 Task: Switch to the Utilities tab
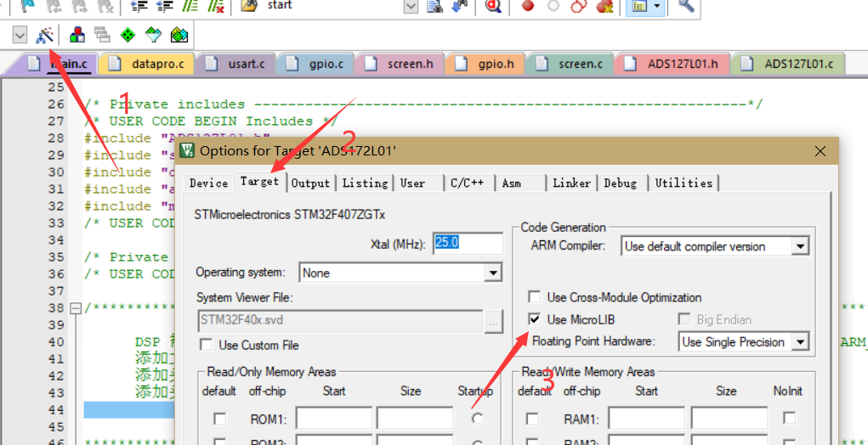[x=684, y=183]
